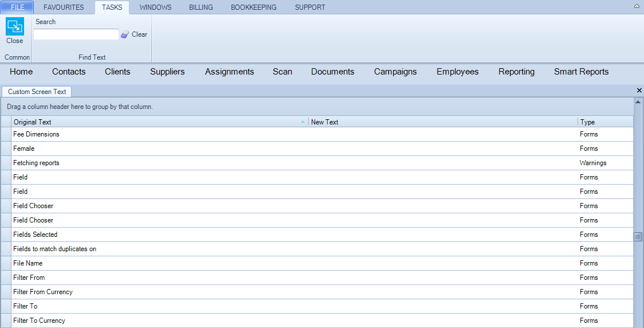Switch to the FAVOURITES ribbon tab
The height and width of the screenshot is (328, 644).
point(64,7)
